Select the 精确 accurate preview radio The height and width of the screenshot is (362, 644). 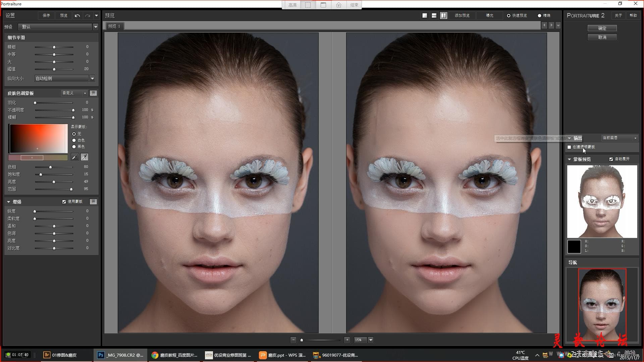click(539, 16)
